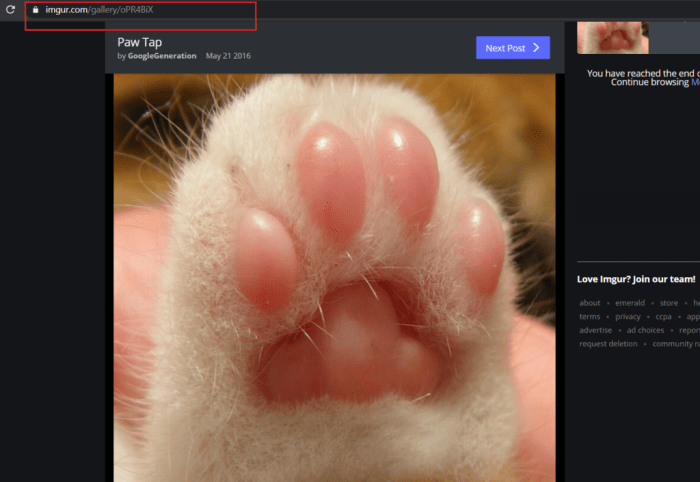Open the about footer link
Image resolution: width=700 pixels, height=482 pixels.
(x=590, y=303)
